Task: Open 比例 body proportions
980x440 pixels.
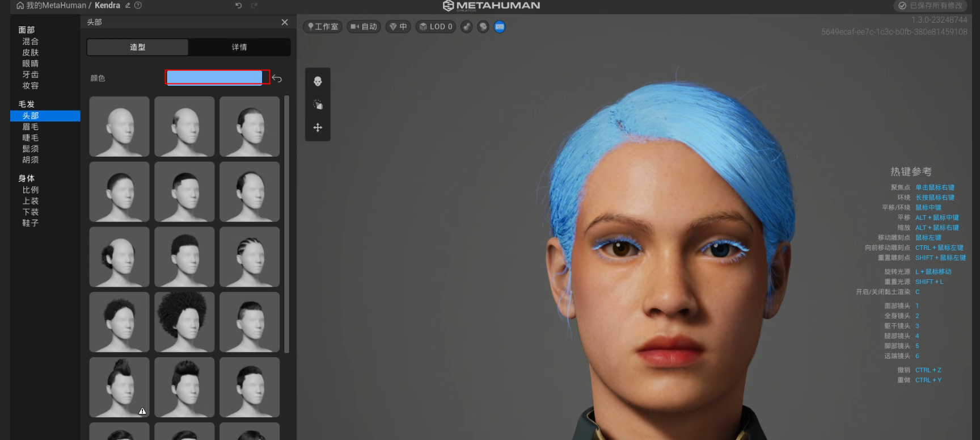Action: (31, 190)
